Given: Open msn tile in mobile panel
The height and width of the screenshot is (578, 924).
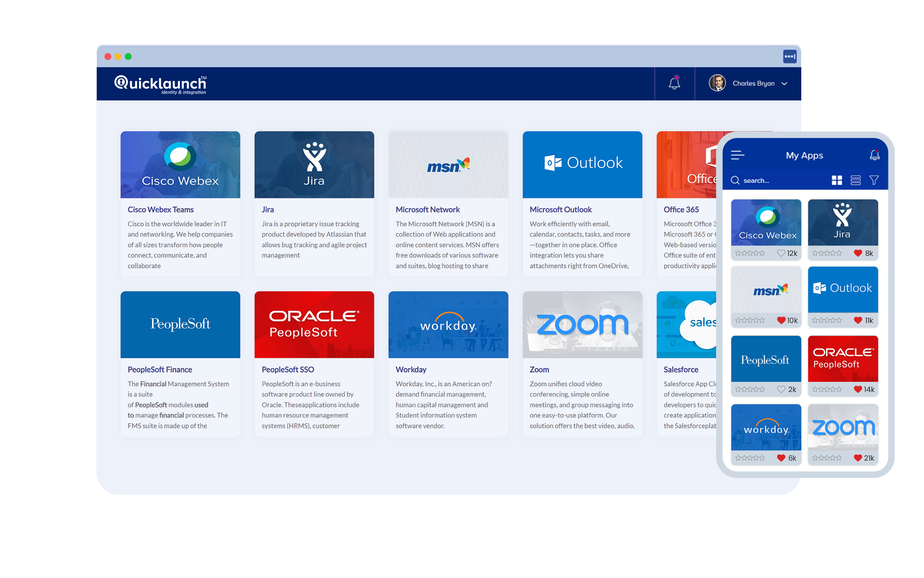Looking at the screenshot, I should 766,290.
